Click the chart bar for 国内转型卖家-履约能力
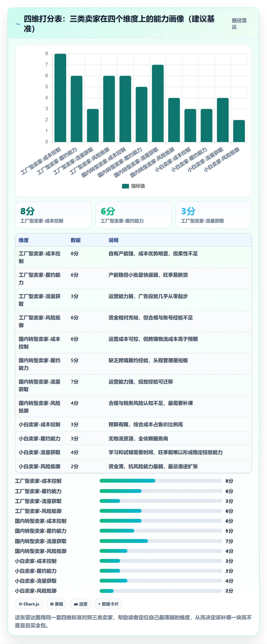This screenshot has width=267, height=644. click(x=142, y=114)
